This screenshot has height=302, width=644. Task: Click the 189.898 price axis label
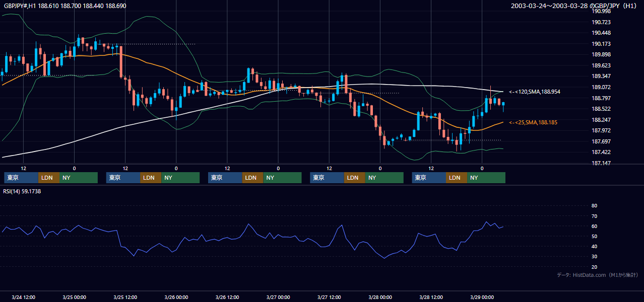pyautogui.click(x=602, y=54)
